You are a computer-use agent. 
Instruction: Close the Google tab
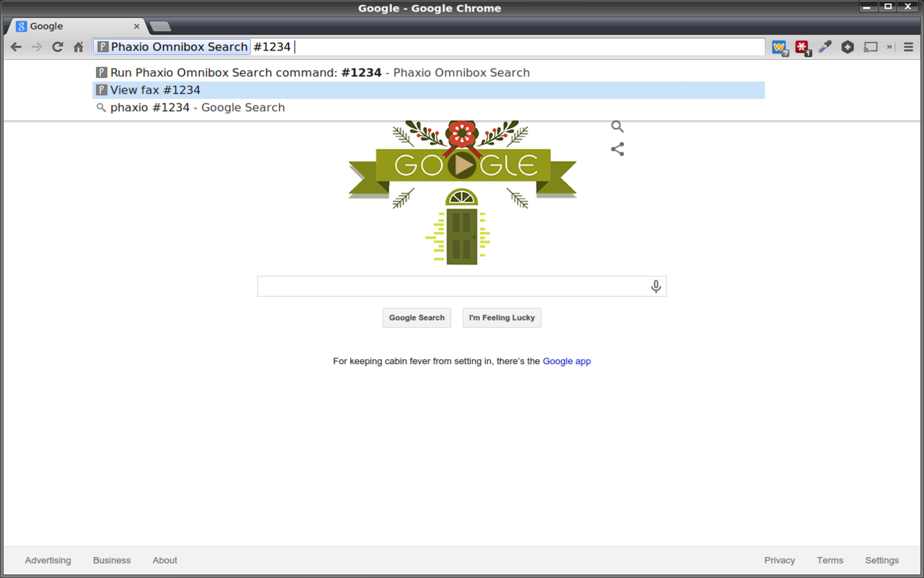point(136,26)
